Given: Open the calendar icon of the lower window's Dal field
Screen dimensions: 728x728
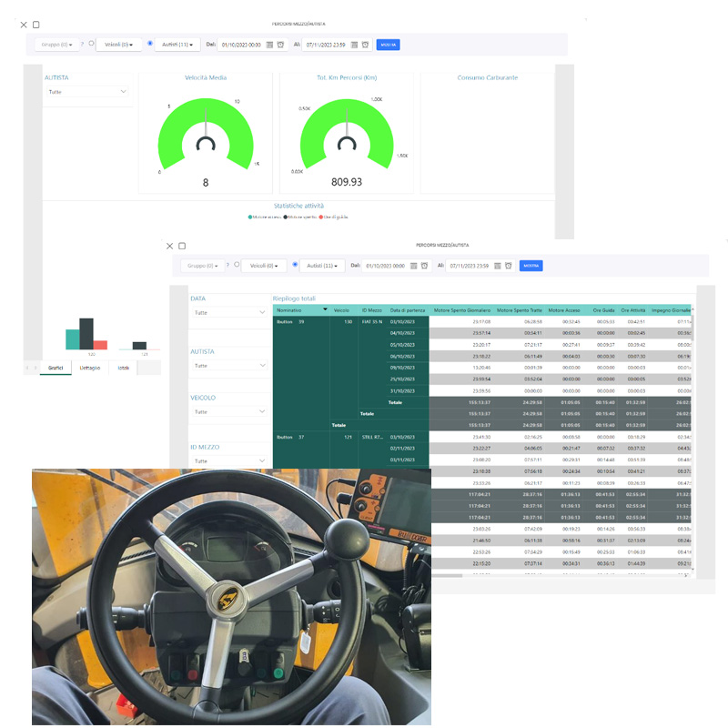Looking at the screenshot, I should (414, 266).
